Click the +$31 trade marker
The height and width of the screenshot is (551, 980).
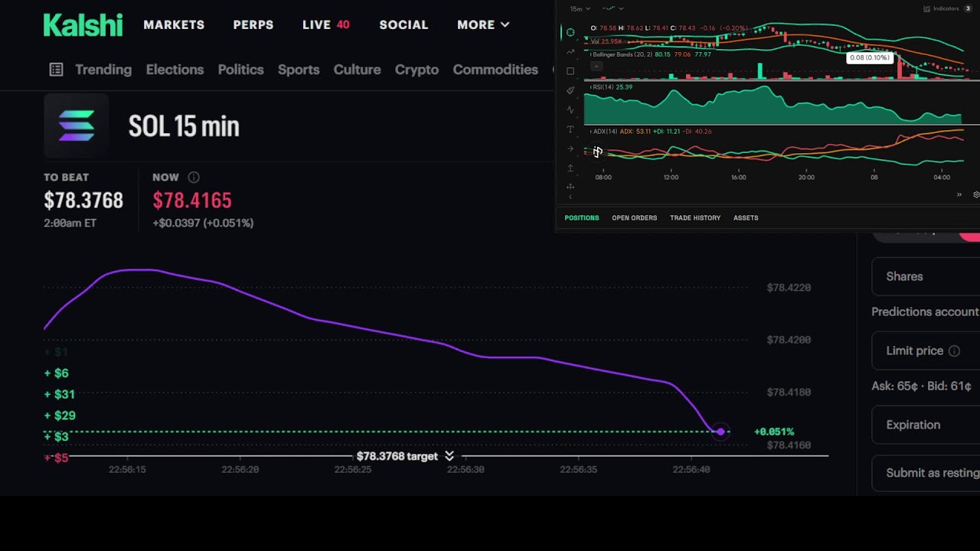click(x=59, y=394)
